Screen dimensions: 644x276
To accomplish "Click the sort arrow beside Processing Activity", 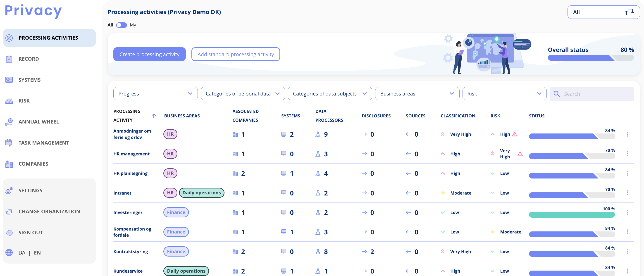I will pyautogui.click(x=154, y=116).
